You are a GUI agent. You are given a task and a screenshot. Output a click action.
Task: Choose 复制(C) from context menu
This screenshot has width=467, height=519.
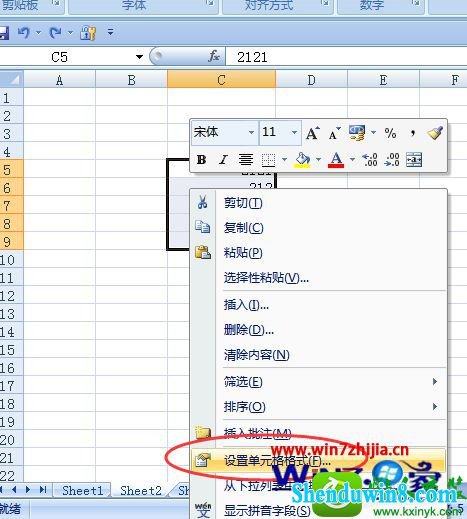318,228
